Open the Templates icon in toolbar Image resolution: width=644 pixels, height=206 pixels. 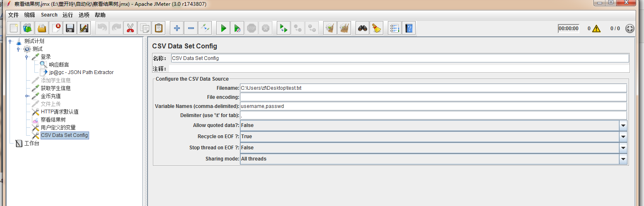(x=28, y=28)
